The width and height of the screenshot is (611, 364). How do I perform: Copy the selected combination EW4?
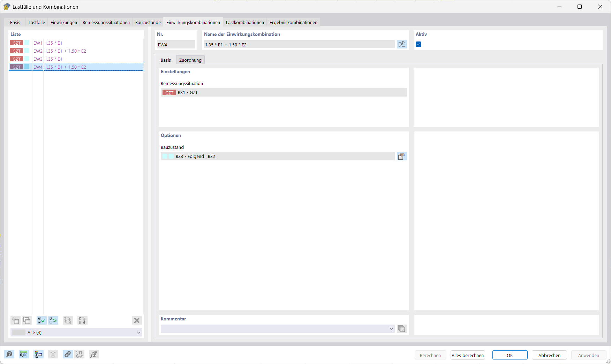(x=27, y=320)
